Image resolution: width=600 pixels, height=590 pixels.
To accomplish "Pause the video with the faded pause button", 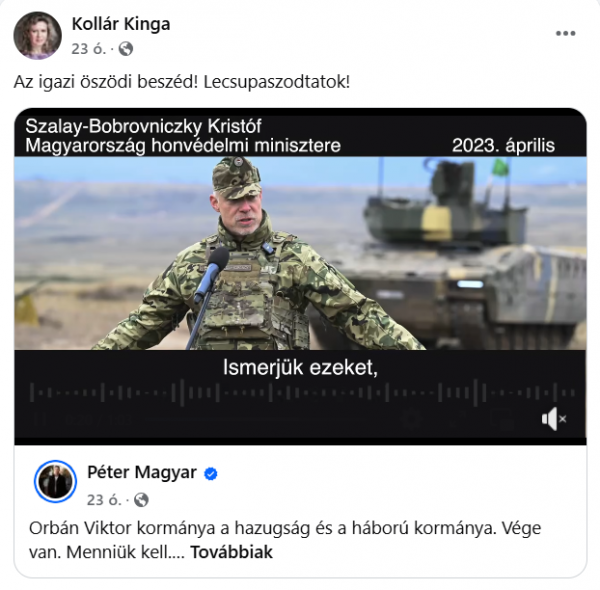I will coord(38,419).
